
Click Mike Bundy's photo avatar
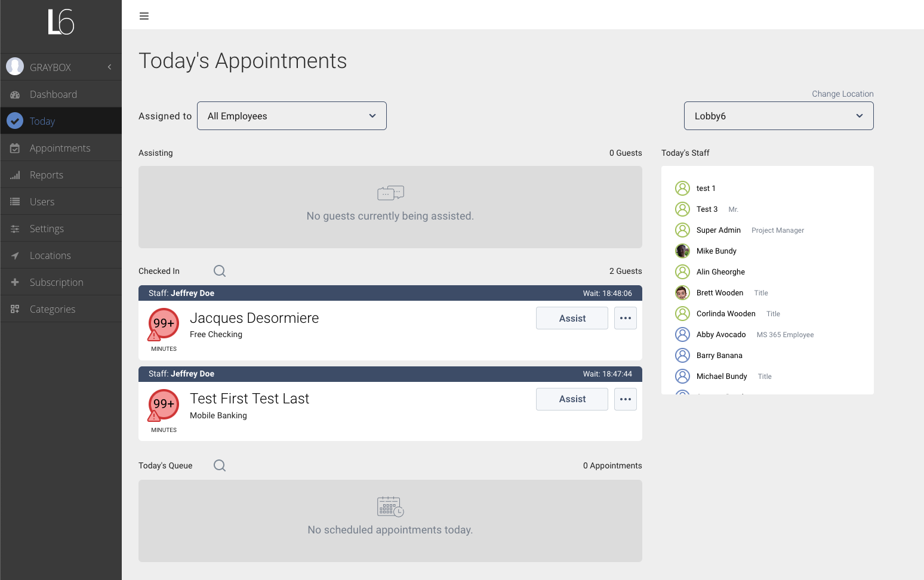pos(682,251)
